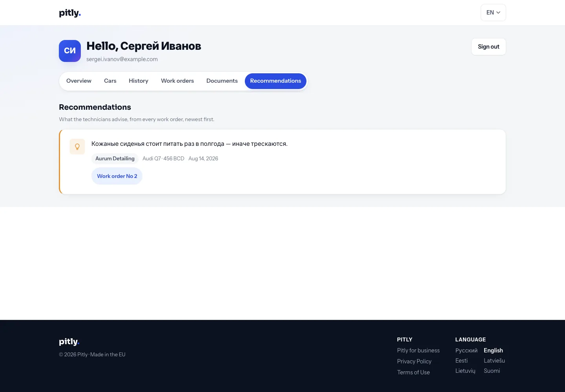Screen dimensions: 565x392
Task: Open the Terms of Use link
Action: (413, 372)
